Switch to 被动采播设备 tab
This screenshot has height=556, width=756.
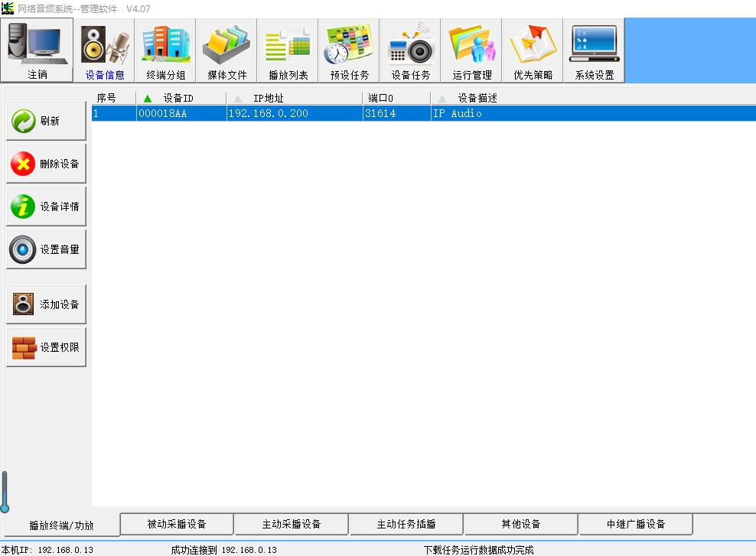tap(177, 524)
